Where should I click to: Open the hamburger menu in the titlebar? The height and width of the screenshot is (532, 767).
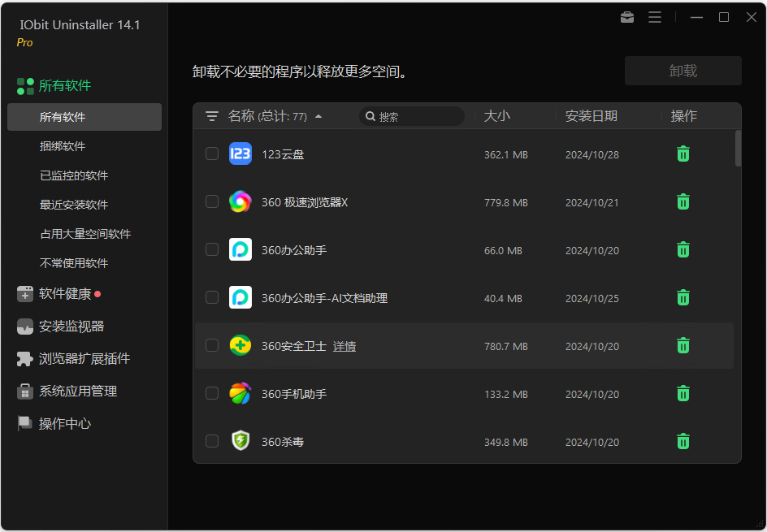tap(655, 16)
